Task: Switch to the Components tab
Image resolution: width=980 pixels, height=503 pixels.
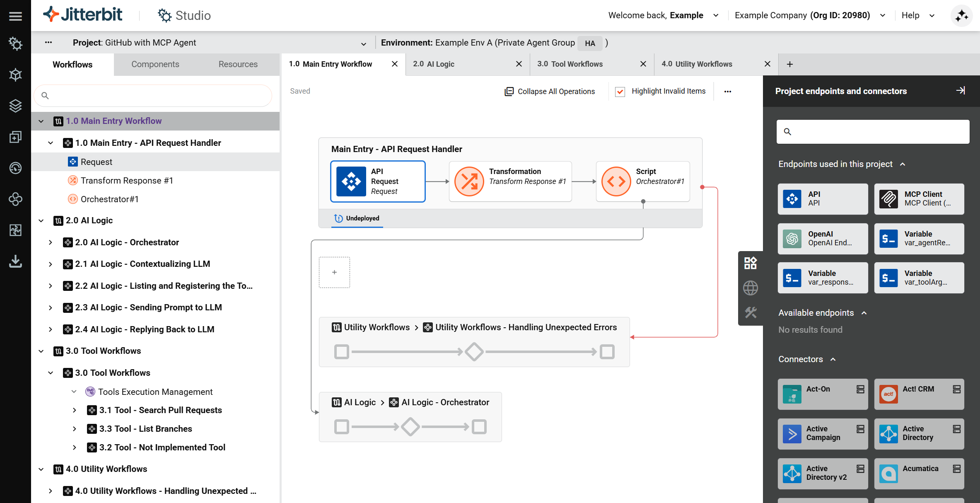Action: [155, 64]
